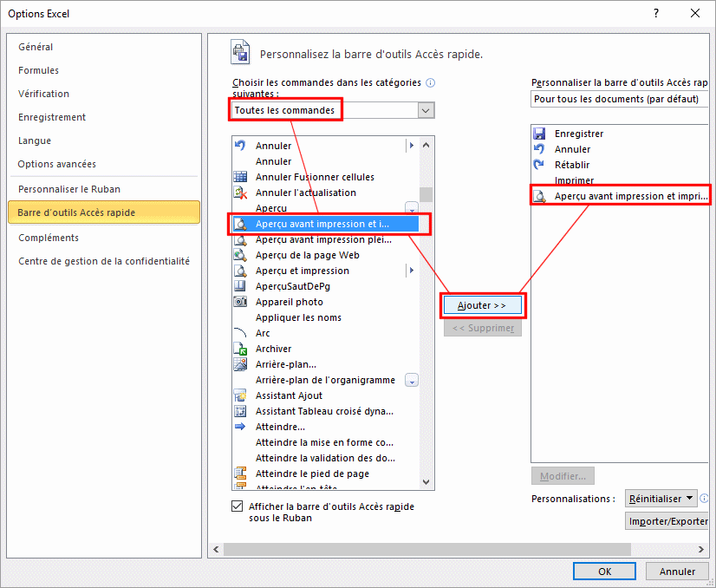This screenshot has height=588, width=716.
Task: Click the Aperçu avant impression icon in right list
Action: pos(540,196)
